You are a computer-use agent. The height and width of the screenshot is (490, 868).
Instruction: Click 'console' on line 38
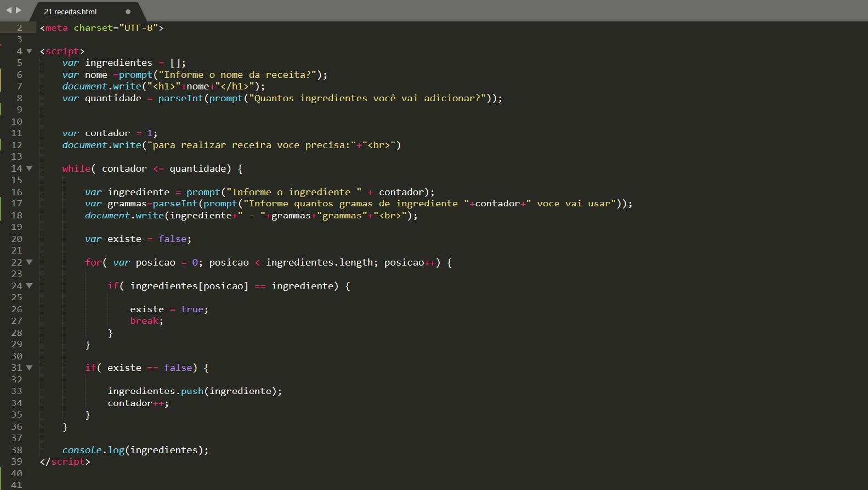click(82, 450)
